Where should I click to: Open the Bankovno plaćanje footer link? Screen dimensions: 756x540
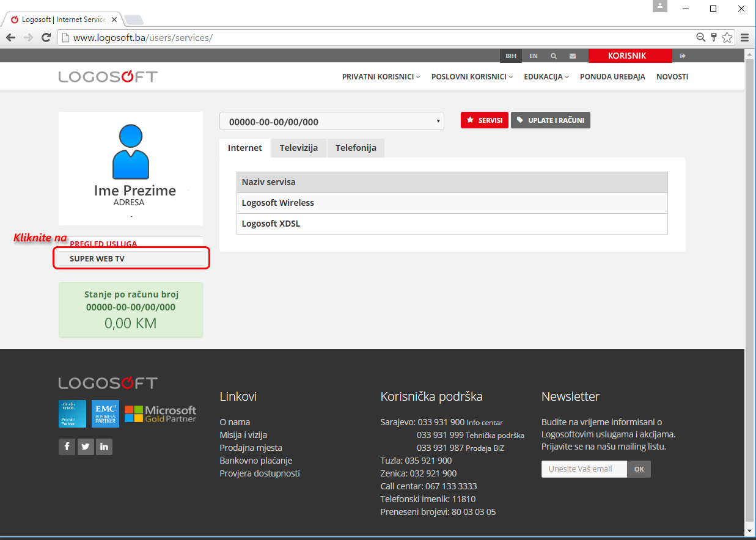(256, 461)
